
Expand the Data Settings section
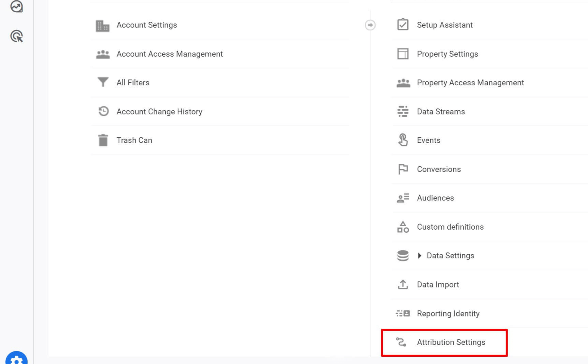click(420, 255)
